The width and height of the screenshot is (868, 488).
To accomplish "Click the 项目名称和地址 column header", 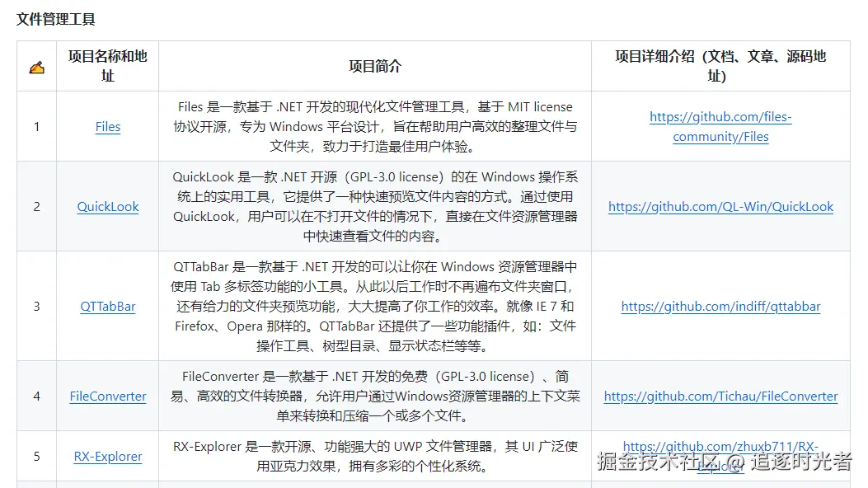I will click(107, 66).
